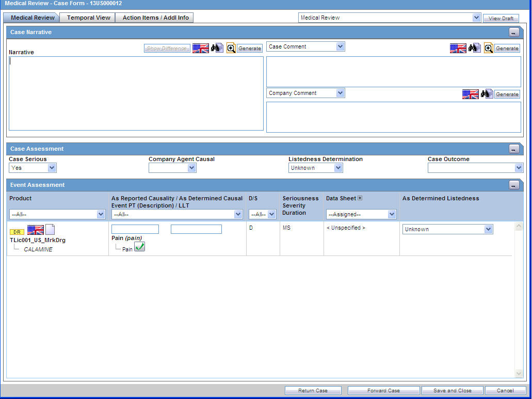Zoom the Narrative field with magnifier icon
The image size is (532, 399).
tap(231, 48)
